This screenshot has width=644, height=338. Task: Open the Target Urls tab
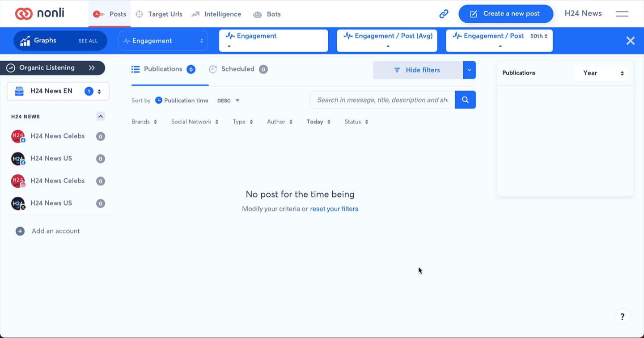pyautogui.click(x=159, y=14)
